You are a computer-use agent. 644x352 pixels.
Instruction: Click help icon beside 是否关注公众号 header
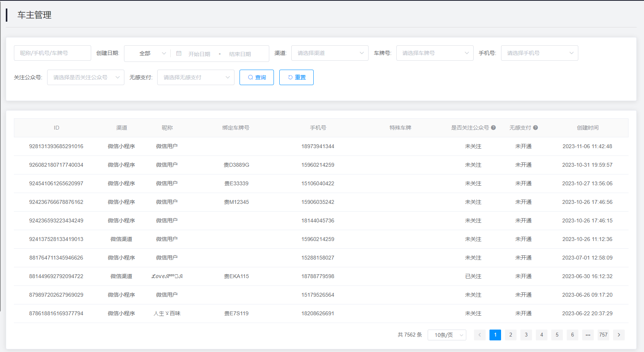coord(493,128)
